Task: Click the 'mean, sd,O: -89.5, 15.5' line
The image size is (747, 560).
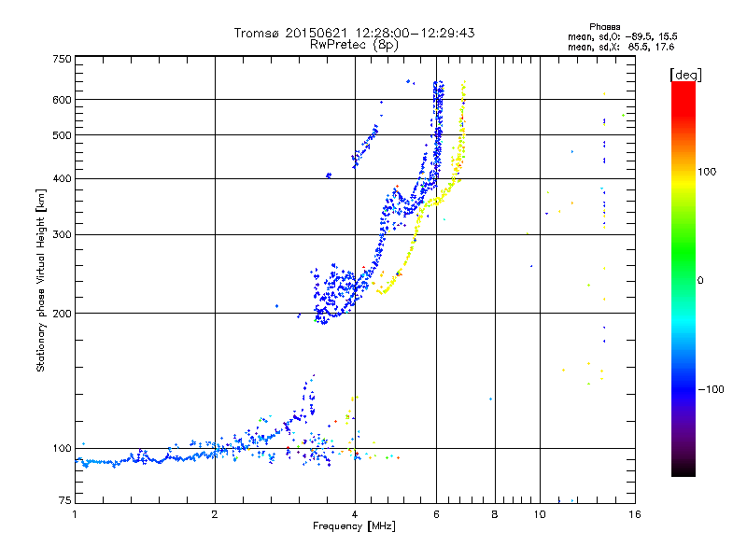Action: 622,36
